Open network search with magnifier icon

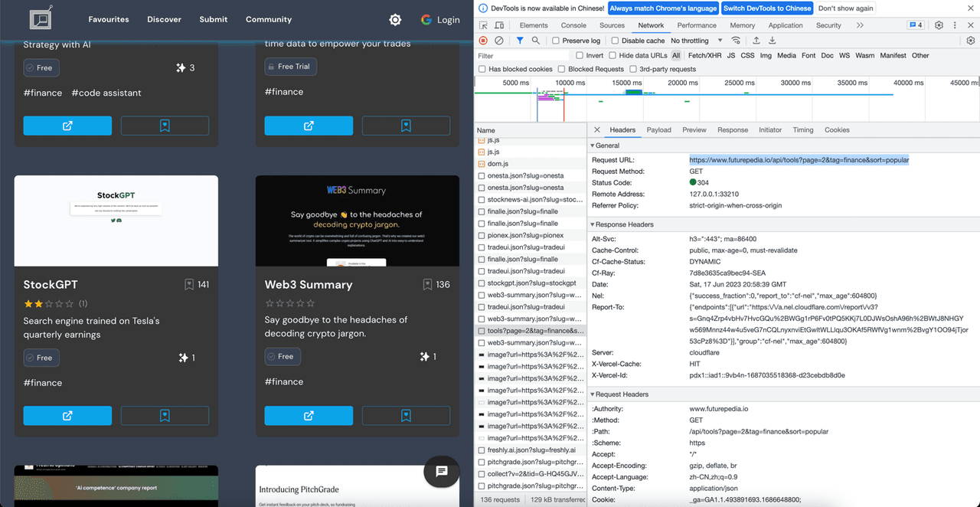pyautogui.click(x=536, y=41)
